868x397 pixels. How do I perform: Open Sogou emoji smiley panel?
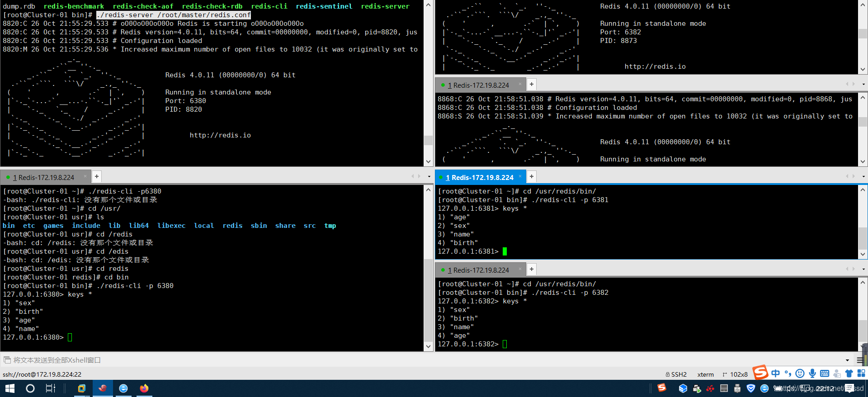[x=800, y=373]
